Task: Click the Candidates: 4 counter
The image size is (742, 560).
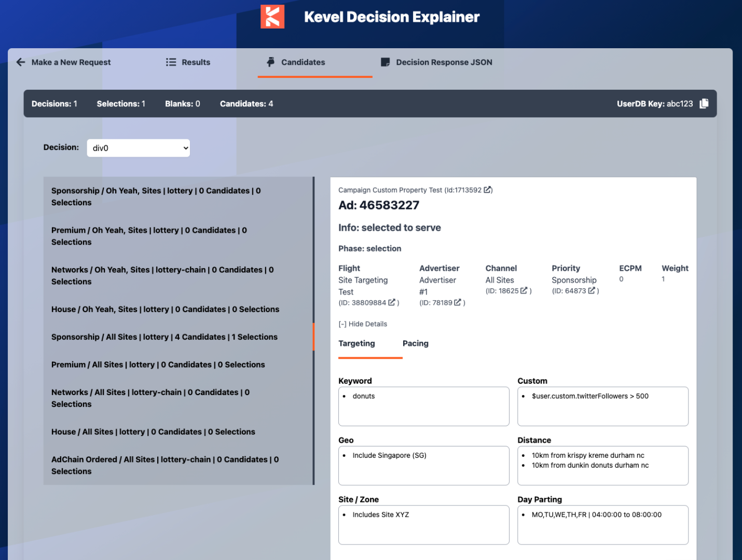Action: (246, 104)
